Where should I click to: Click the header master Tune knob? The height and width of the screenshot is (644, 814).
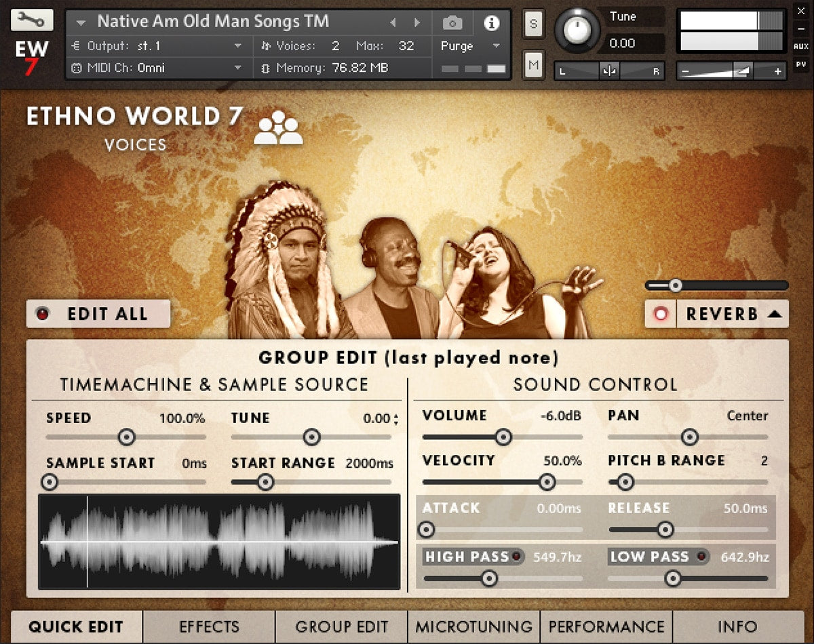[577, 30]
